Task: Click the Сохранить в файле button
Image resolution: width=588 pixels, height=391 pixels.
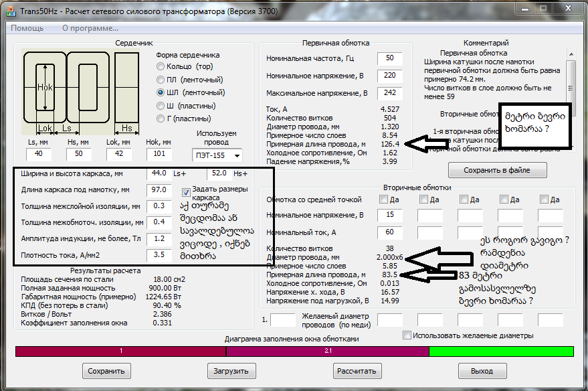Action: [497, 170]
